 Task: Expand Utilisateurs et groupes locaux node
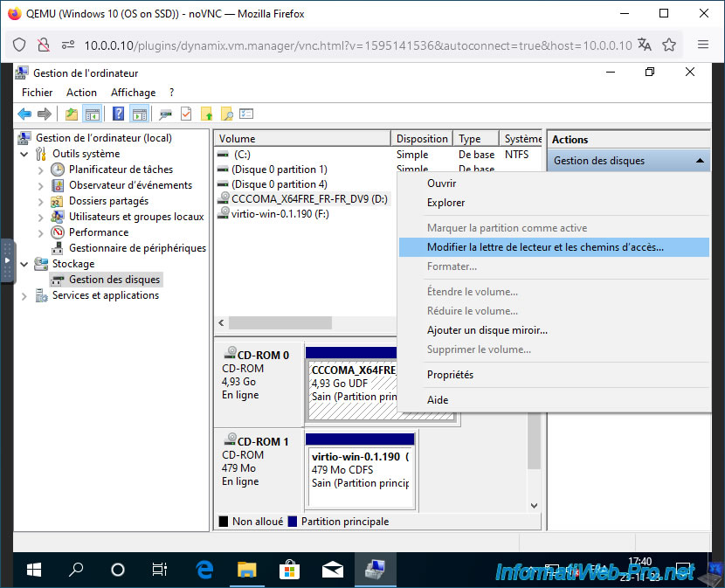pos(41,218)
